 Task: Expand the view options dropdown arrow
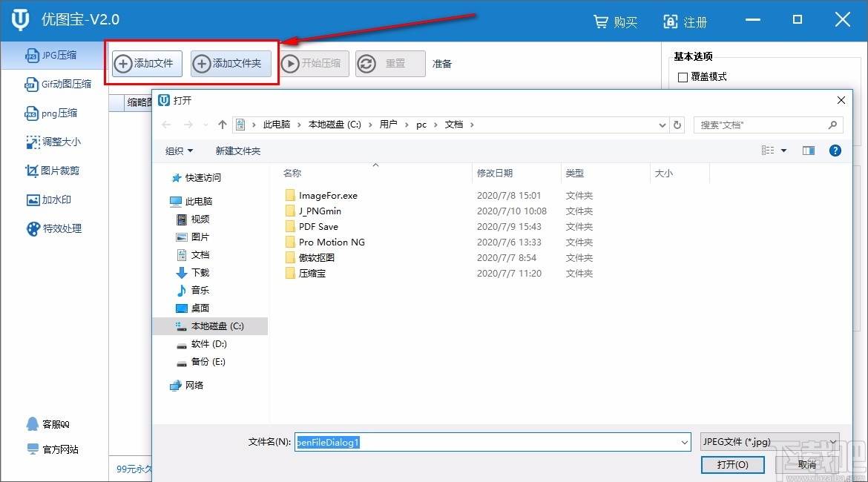click(783, 151)
